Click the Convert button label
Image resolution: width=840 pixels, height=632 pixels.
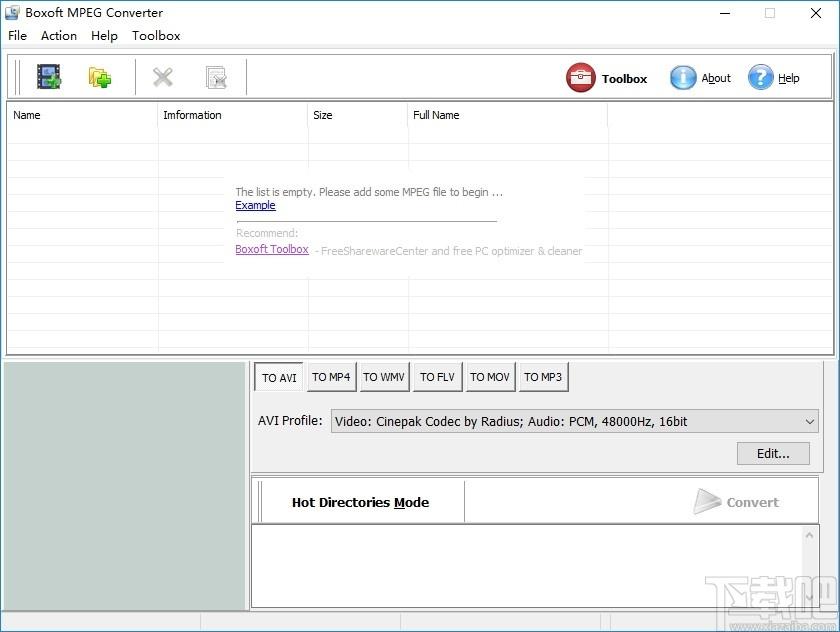753,502
